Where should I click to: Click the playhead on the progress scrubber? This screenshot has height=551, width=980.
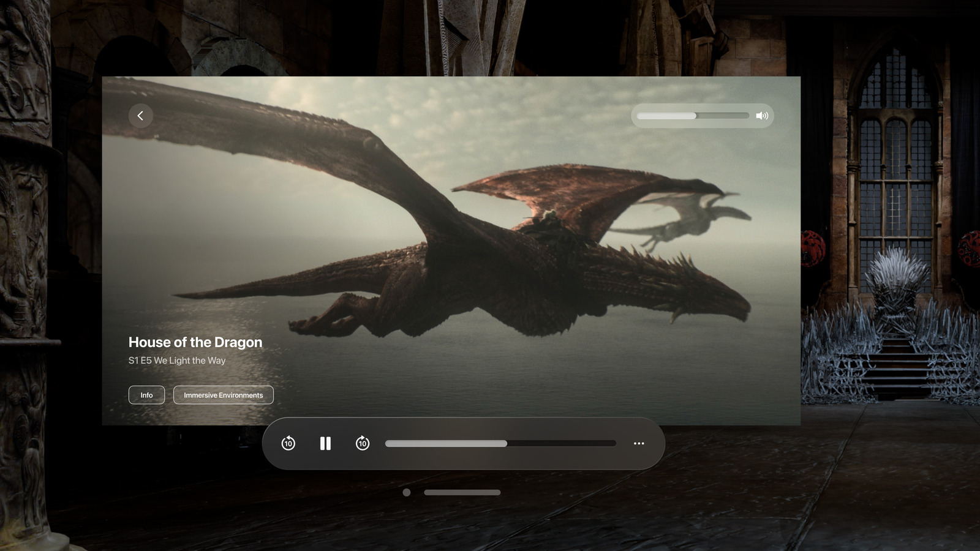coord(507,443)
